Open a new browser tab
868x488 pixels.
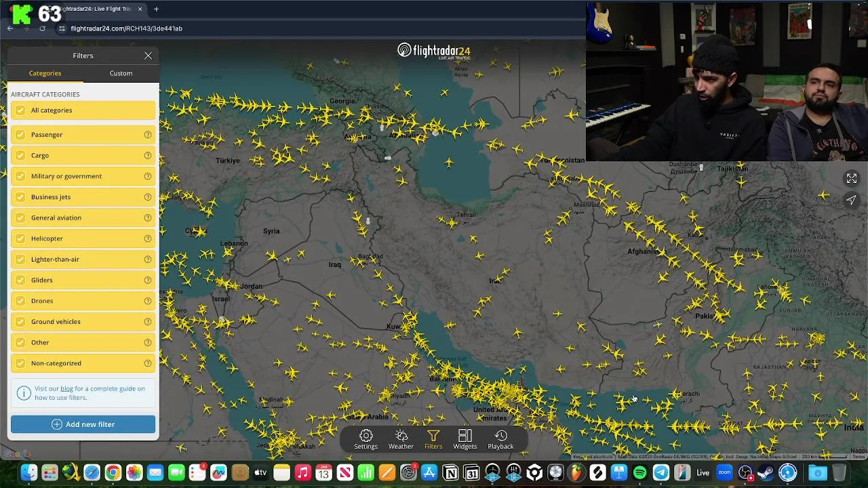[156, 9]
